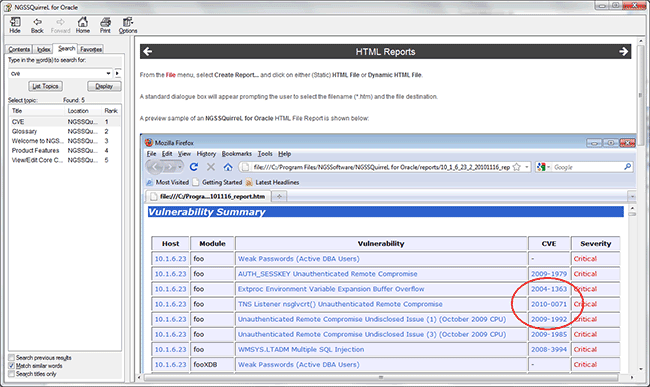Open Firefox Help menu

tap(284, 154)
